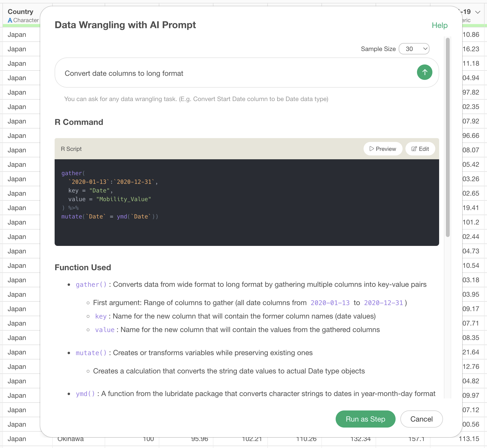Click the R script code area

[x=247, y=202]
